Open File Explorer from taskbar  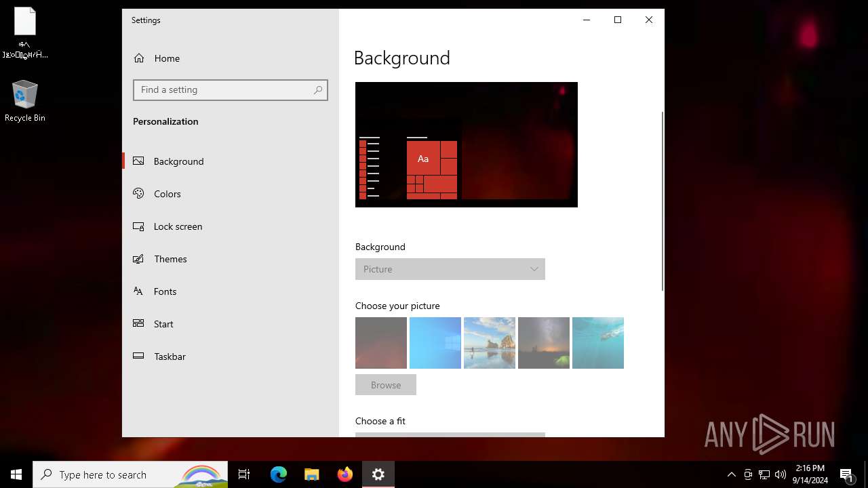click(311, 474)
